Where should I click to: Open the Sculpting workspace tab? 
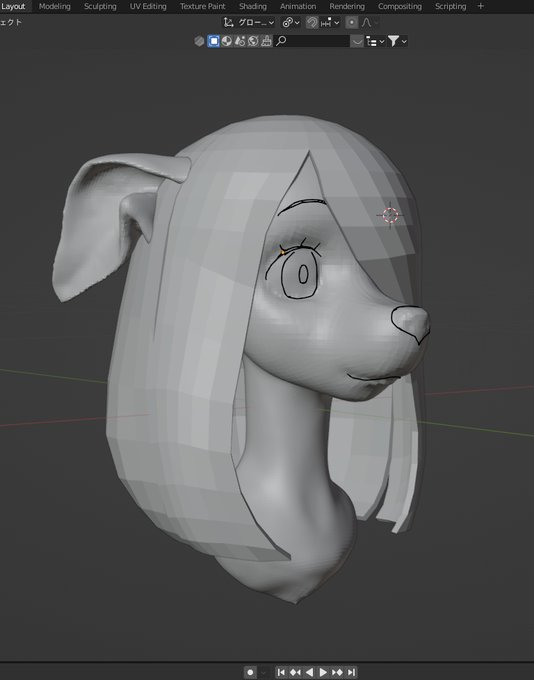point(100,7)
